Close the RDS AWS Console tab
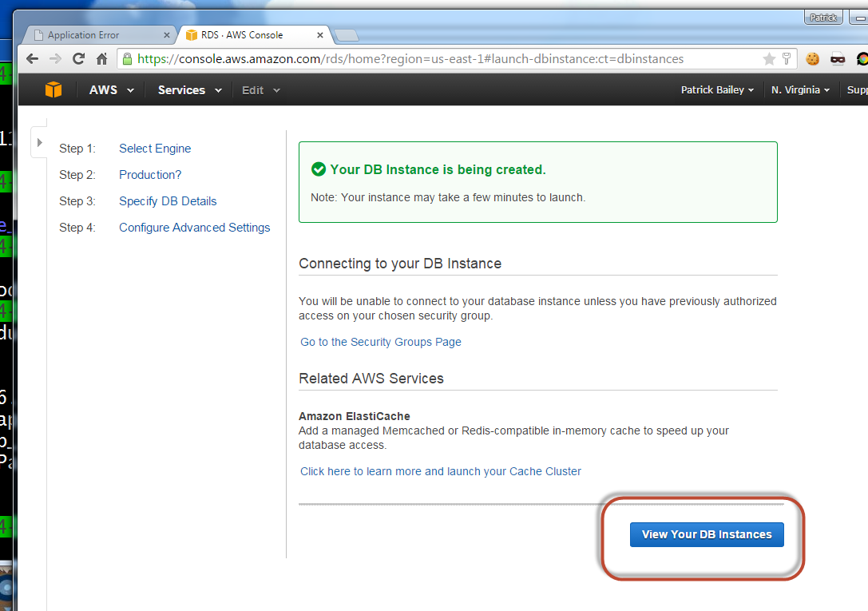The height and width of the screenshot is (611, 868). 320,35
